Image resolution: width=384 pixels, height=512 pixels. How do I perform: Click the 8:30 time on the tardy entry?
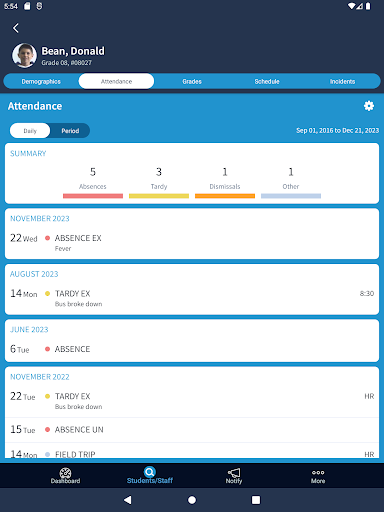coord(367,293)
